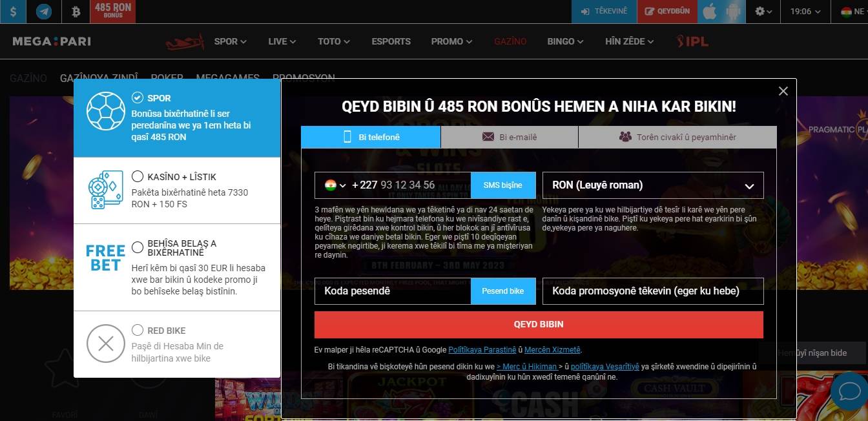Open the Polîtîkaya Parastinê link
Screen dimensions: 868x421
482,350
